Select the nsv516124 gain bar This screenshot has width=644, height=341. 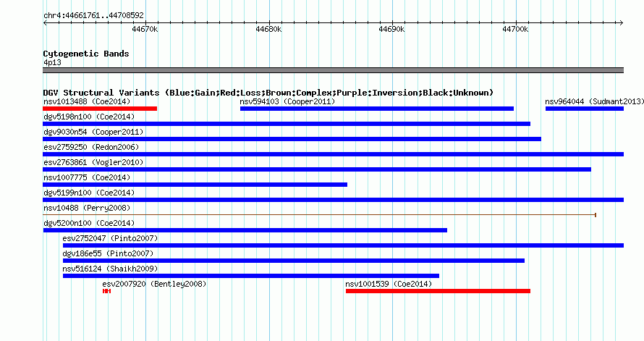(x=251, y=276)
